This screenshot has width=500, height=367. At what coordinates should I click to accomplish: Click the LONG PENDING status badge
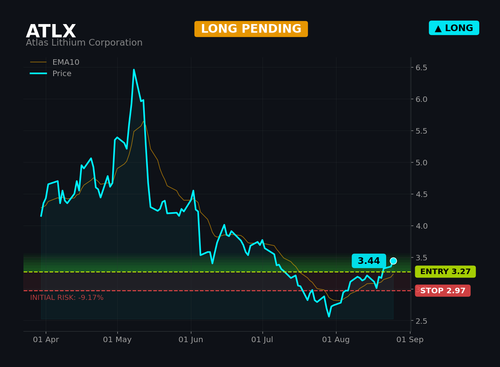point(251,29)
